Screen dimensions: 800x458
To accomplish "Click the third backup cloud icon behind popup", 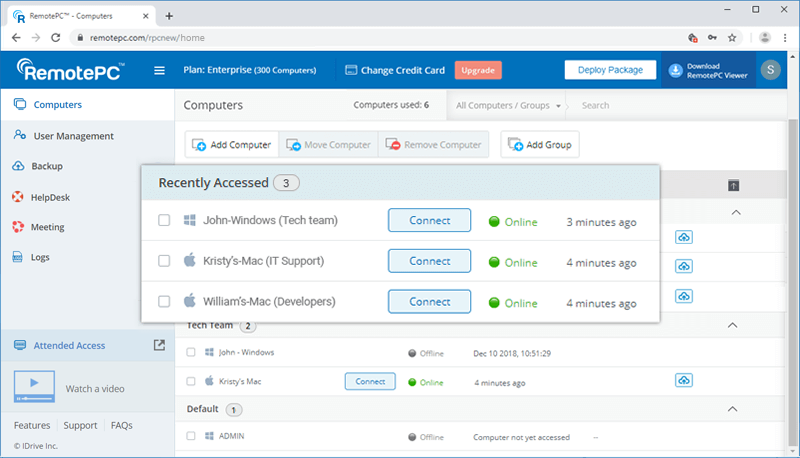I will coord(684,296).
